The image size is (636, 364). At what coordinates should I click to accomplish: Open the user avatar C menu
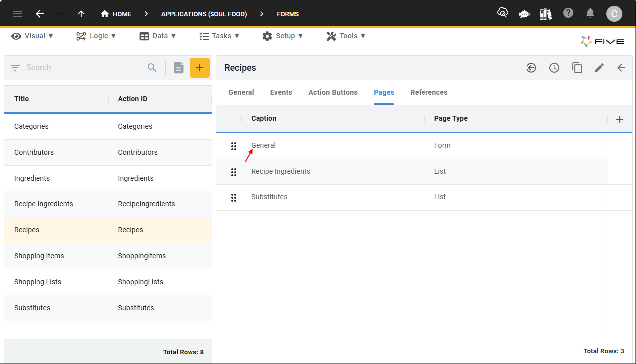click(x=614, y=14)
